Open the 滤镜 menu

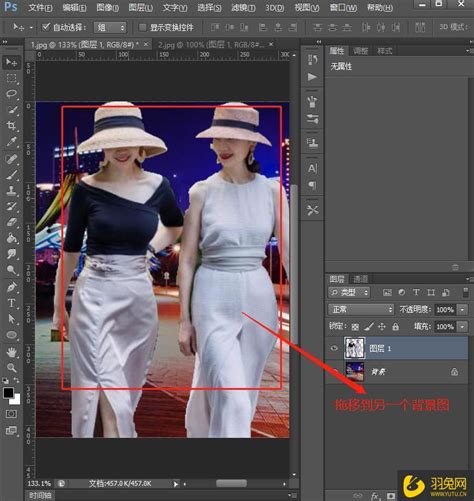click(243, 7)
